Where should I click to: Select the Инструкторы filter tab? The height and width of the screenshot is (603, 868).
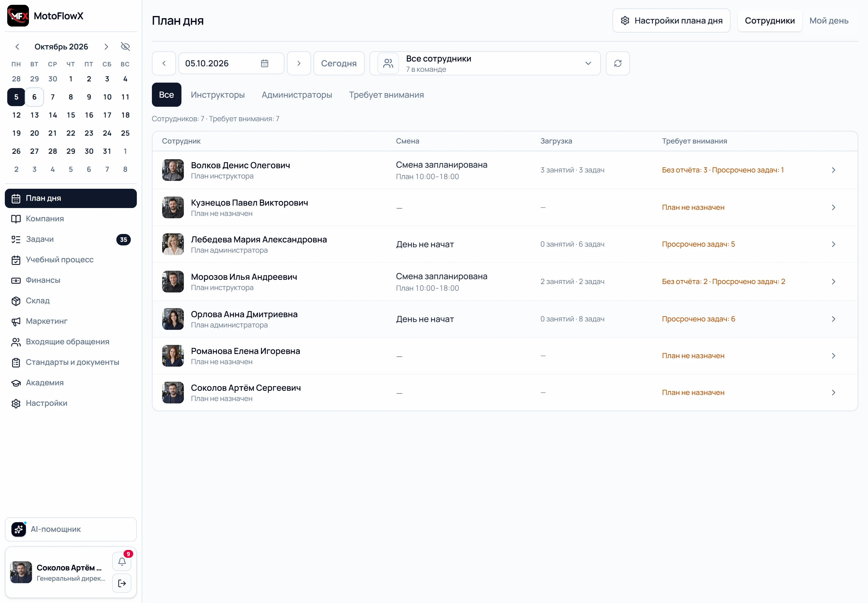pos(218,95)
